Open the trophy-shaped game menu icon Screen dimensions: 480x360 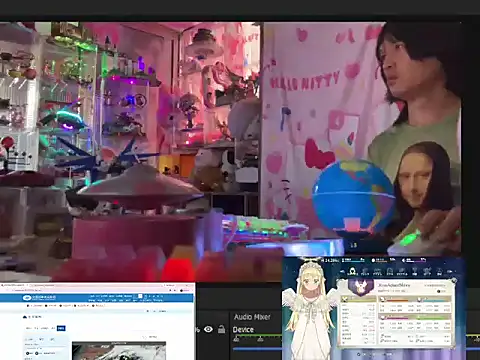click(415, 272)
